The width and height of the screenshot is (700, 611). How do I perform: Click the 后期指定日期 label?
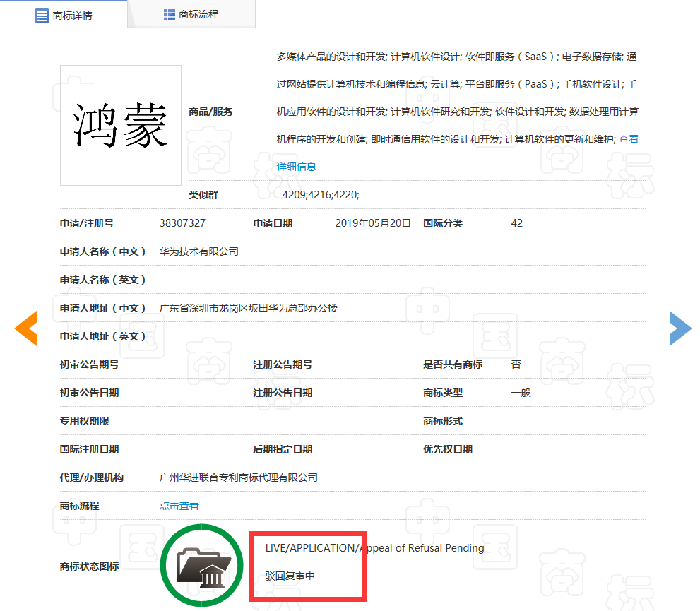click(x=283, y=449)
